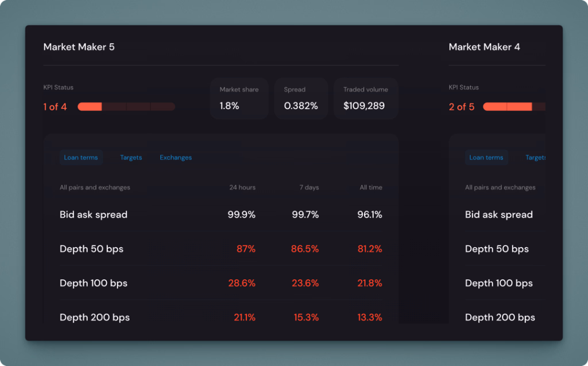Screen dimensions: 588x366
Task: Select Loan terms tab under Market Maker 4
Action: pyautogui.click(x=486, y=157)
